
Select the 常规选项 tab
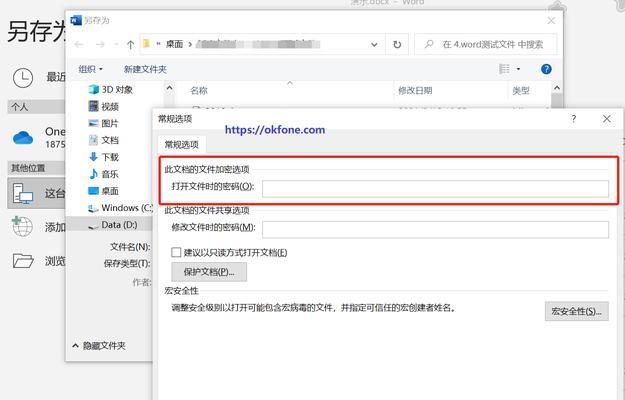(x=182, y=144)
